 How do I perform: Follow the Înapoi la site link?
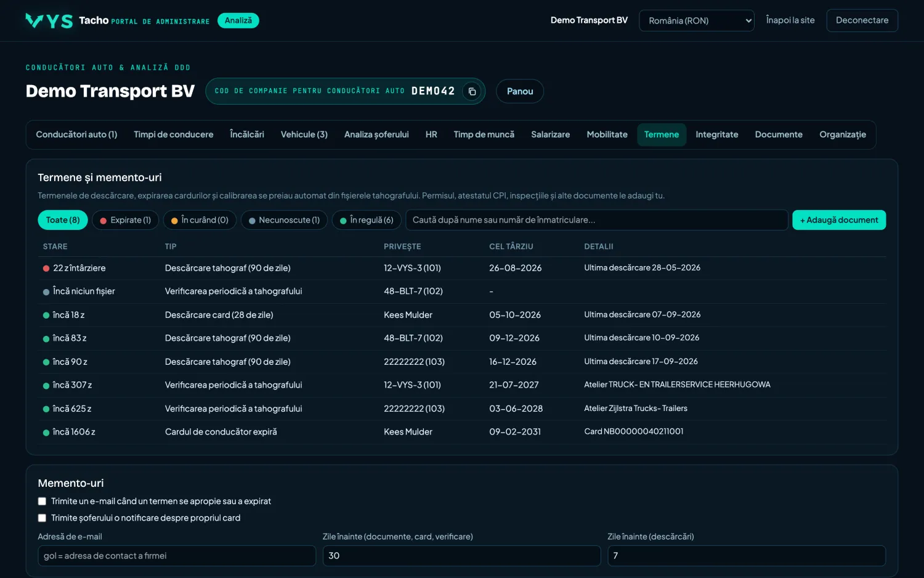click(x=790, y=20)
